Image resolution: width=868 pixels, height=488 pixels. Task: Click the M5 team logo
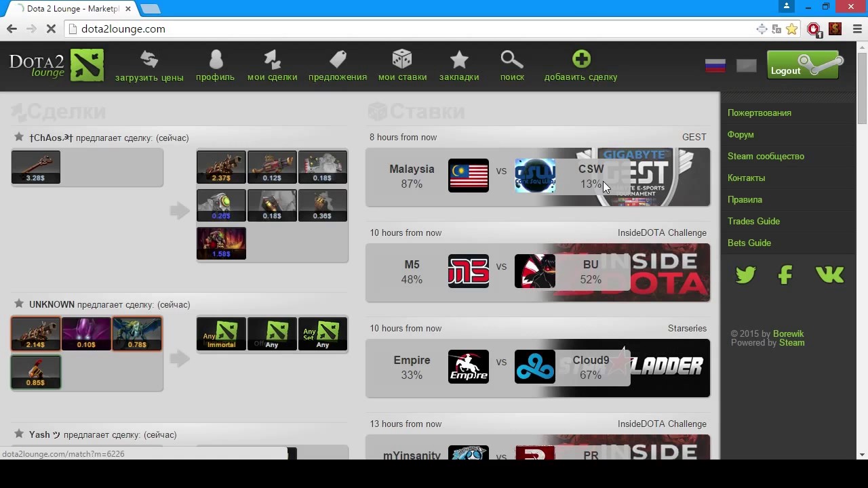[469, 271]
